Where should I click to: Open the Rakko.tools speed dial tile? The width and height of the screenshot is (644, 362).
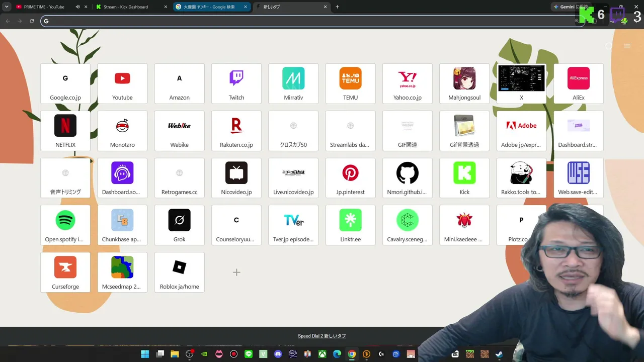521,178
